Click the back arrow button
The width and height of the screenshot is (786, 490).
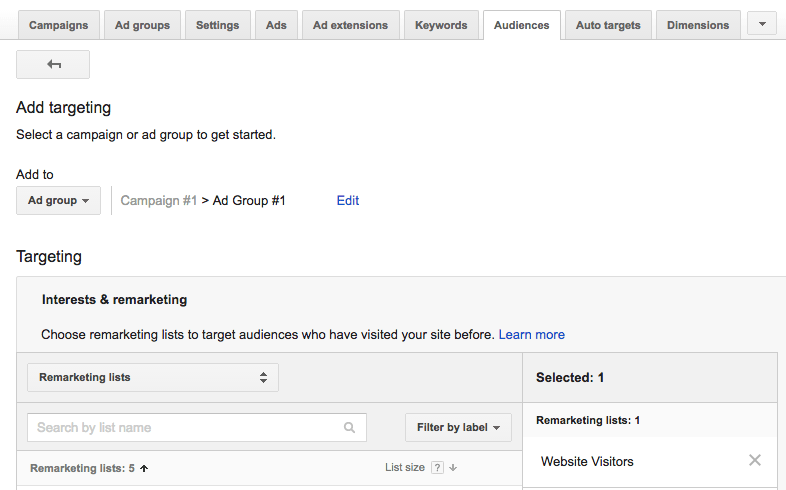coord(53,64)
